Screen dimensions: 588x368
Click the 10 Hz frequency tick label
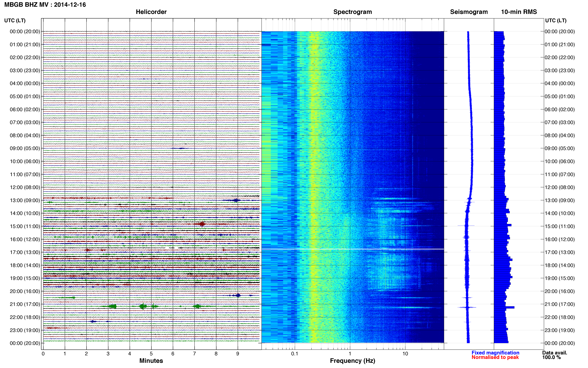coord(405,354)
